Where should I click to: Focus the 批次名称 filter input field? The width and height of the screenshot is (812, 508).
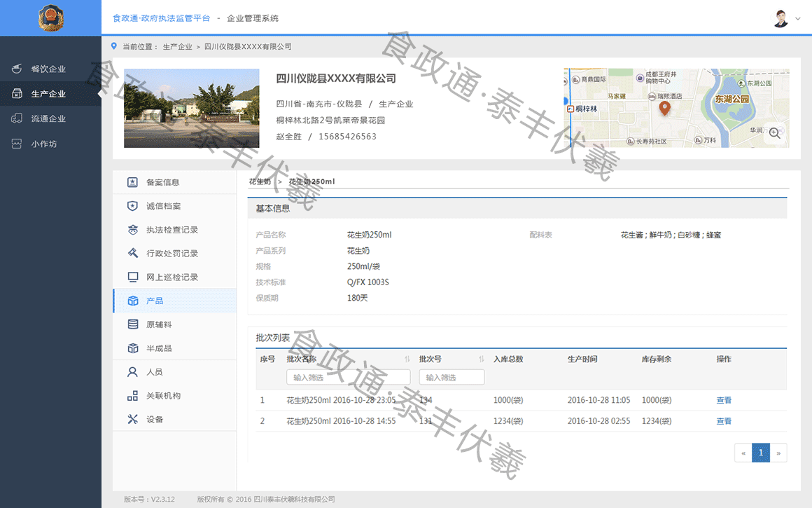[x=348, y=378]
